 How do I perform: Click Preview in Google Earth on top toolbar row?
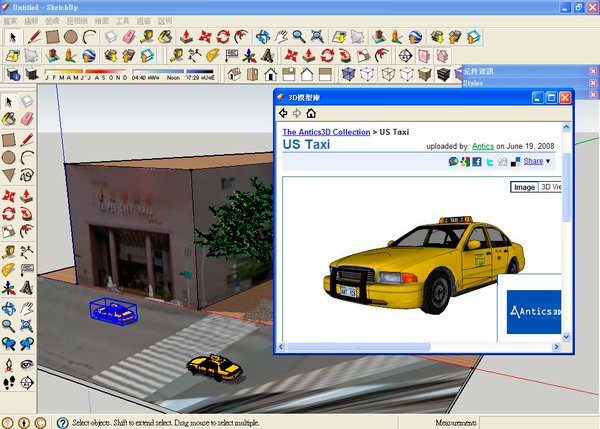click(x=415, y=37)
